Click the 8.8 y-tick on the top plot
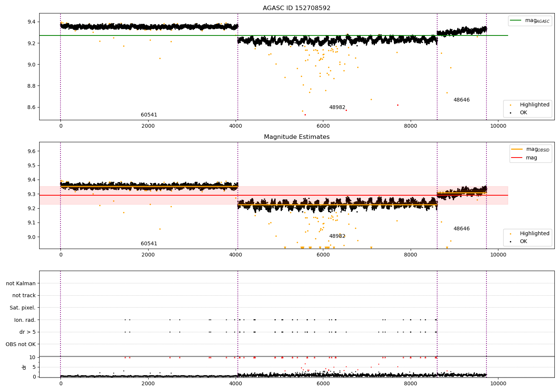This screenshot has height=392, width=560. pos(31,86)
